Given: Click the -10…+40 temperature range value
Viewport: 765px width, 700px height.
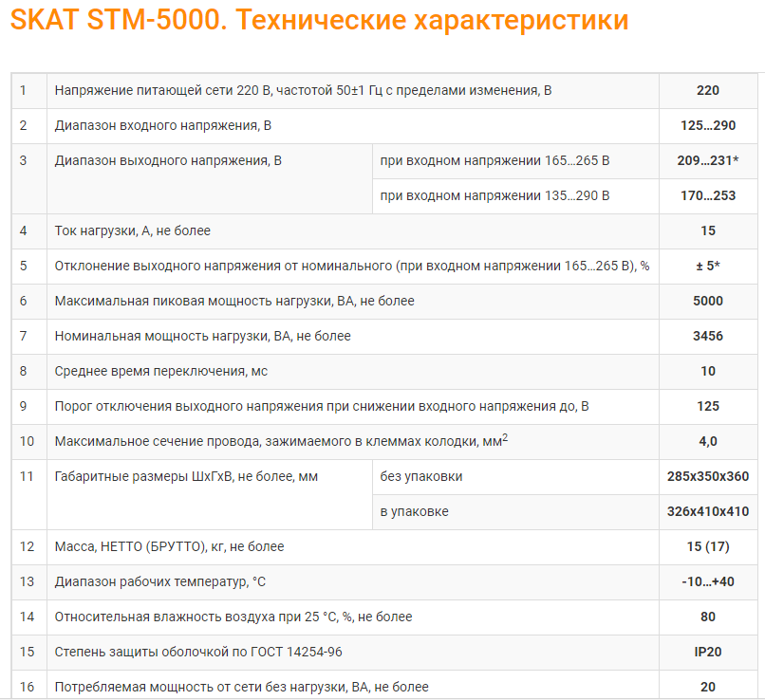Looking at the screenshot, I should 707,581.
